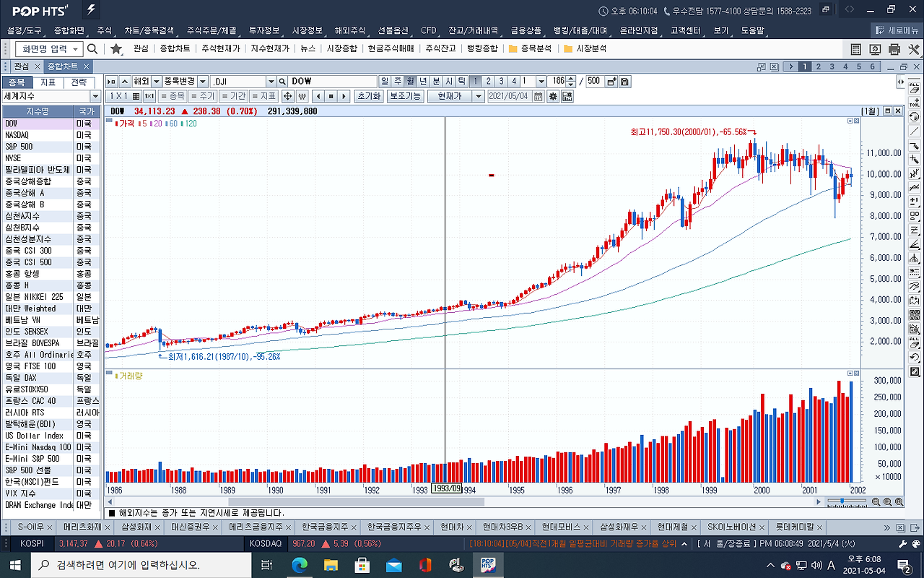This screenshot has width=924, height=578.
Task: Open the Windows notification center icon
Action: tap(903, 565)
